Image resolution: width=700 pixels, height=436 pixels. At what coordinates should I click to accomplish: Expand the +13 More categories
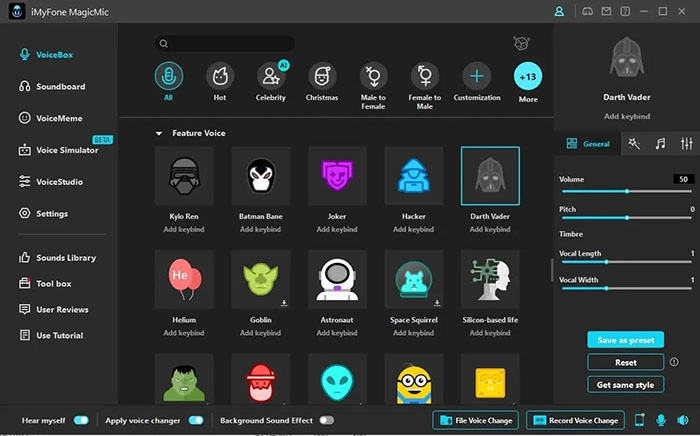(x=527, y=76)
